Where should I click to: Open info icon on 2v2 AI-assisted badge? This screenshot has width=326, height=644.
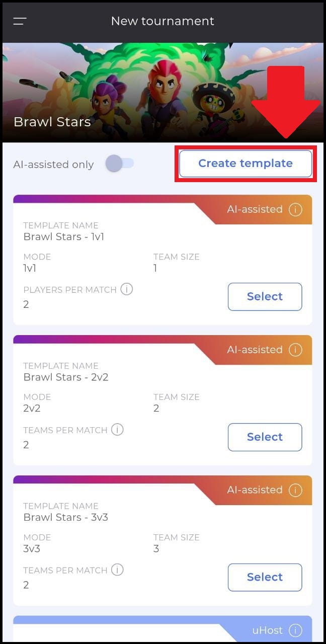tap(295, 350)
